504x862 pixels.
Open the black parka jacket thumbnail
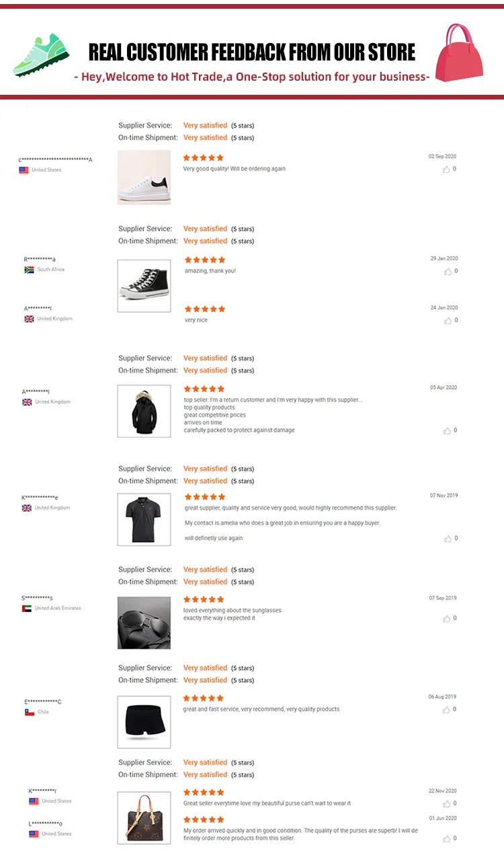click(x=144, y=411)
